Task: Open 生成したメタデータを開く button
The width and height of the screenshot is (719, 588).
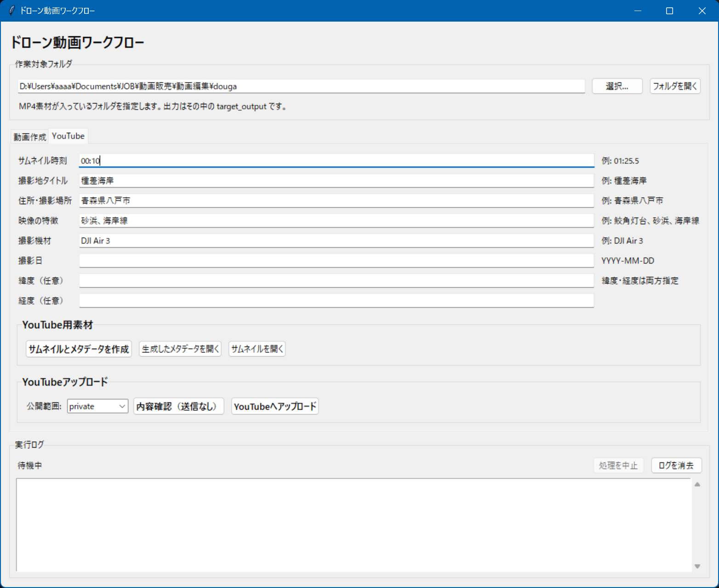Action: click(180, 349)
